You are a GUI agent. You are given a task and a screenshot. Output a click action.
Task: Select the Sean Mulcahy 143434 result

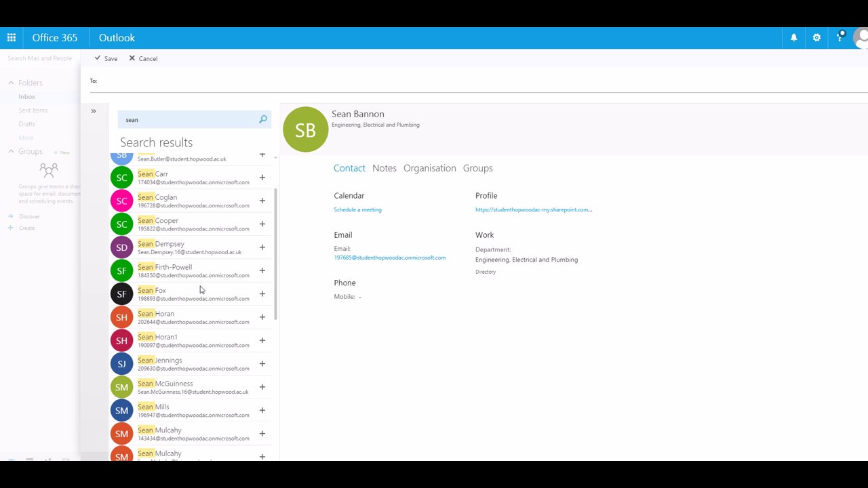(191, 434)
